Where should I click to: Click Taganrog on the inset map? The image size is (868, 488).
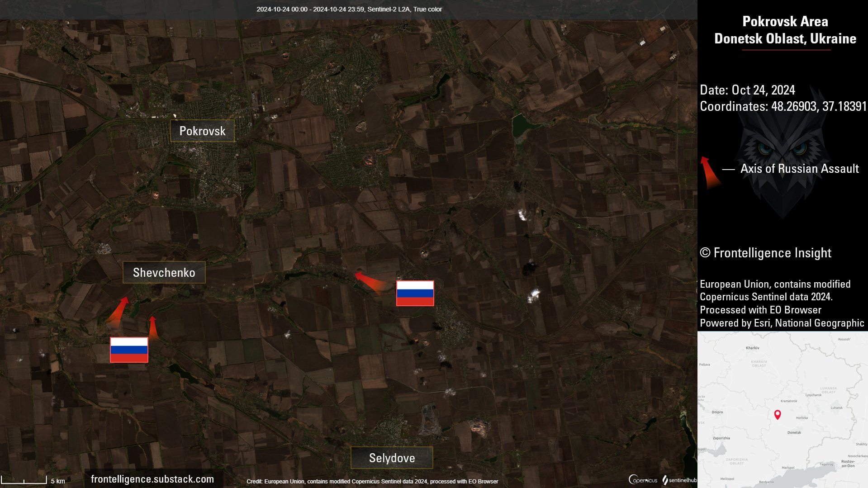(x=826, y=464)
